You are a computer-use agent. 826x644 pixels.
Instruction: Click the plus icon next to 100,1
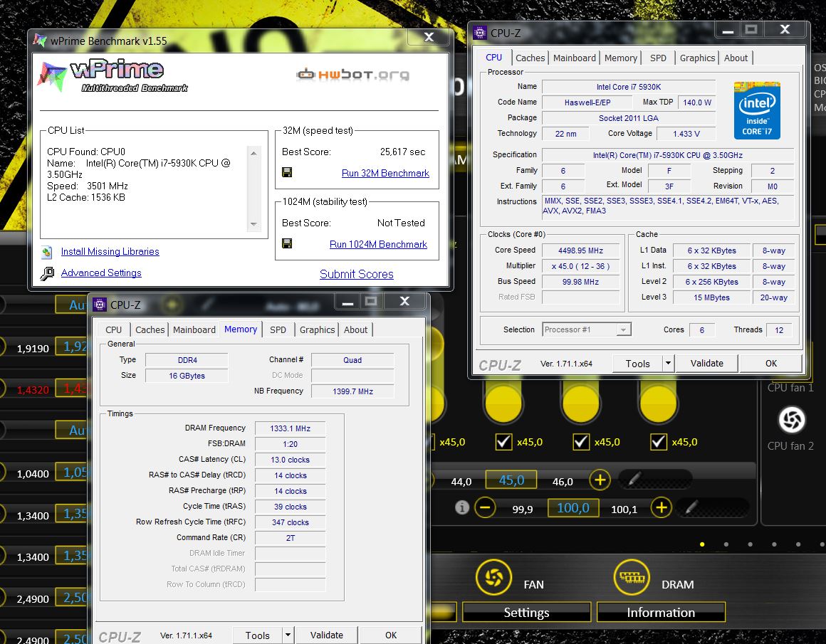[661, 507]
